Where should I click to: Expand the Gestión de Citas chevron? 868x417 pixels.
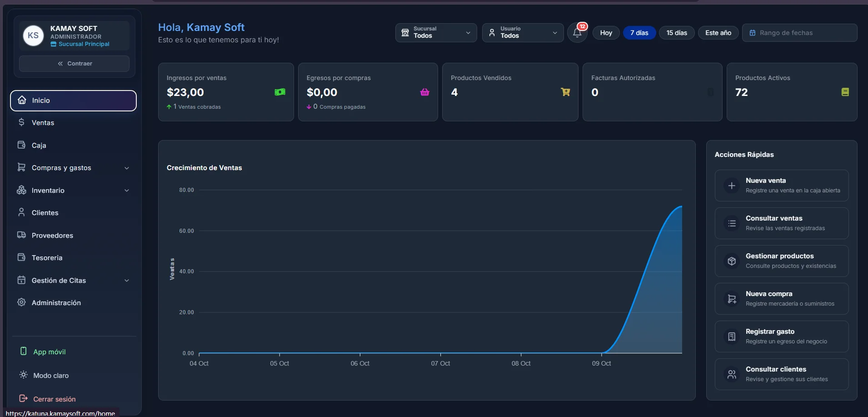click(127, 281)
